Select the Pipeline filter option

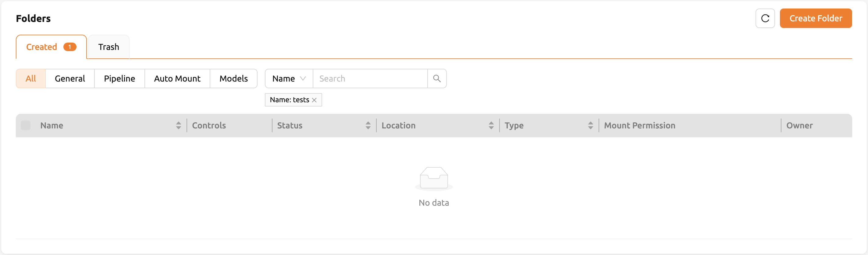(119, 79)
